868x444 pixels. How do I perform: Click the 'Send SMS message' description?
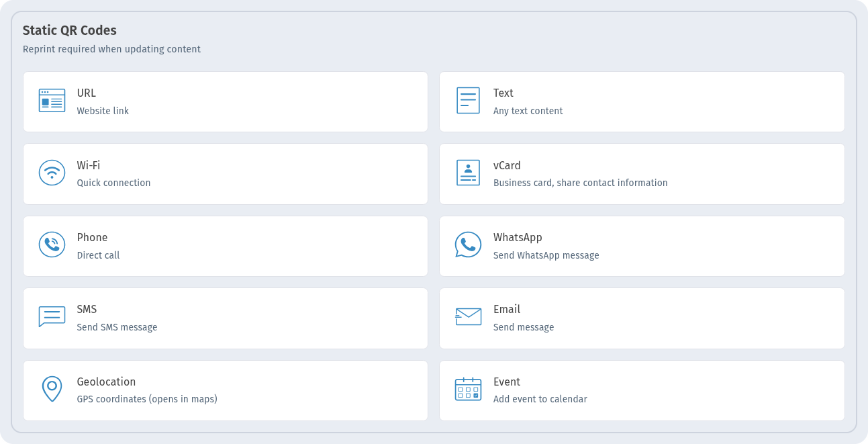117,327
